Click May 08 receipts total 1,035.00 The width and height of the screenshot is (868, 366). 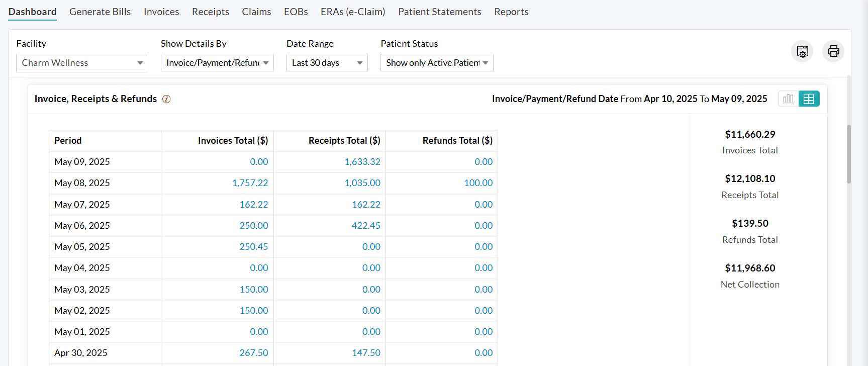pyautogui.click(x=362, y=183)
